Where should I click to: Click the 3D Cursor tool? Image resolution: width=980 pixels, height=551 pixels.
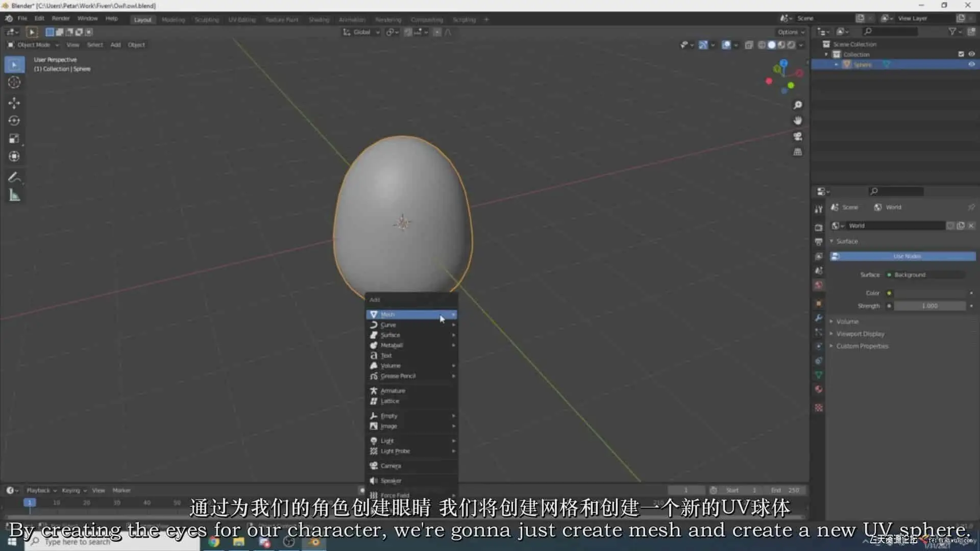(14, 82)
